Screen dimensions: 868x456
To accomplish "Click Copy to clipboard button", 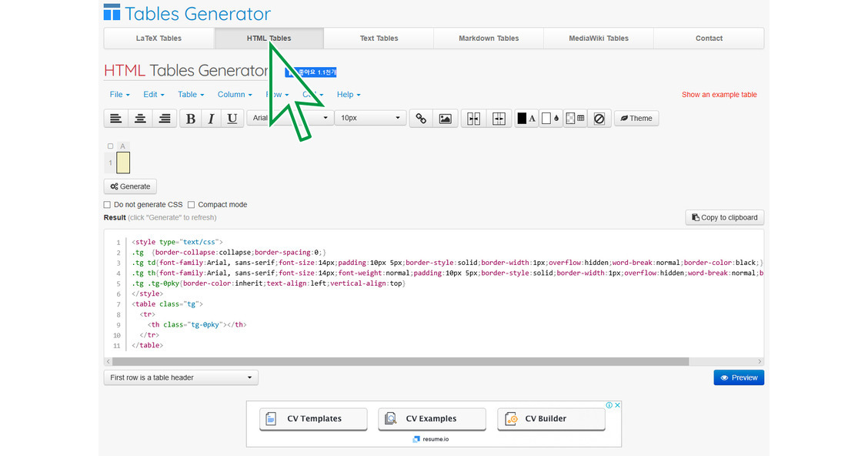I will [x=725, y=218].
